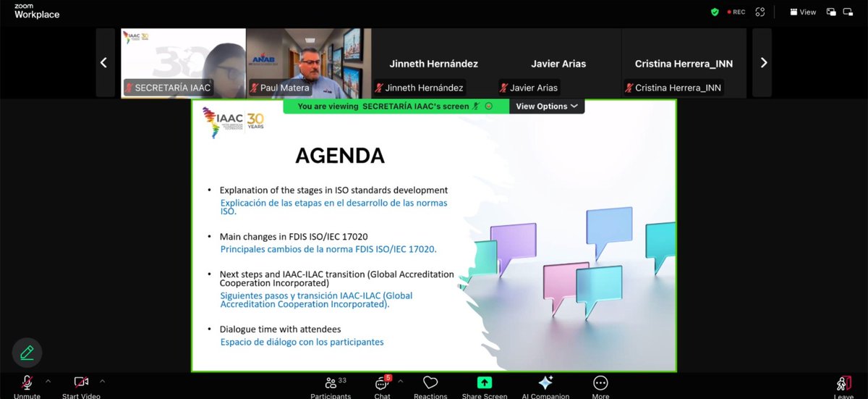The width and height of the screenshot is (868, 399).
Task: Open video options caret beside Start Video
Action: click(x=102, y=381)
